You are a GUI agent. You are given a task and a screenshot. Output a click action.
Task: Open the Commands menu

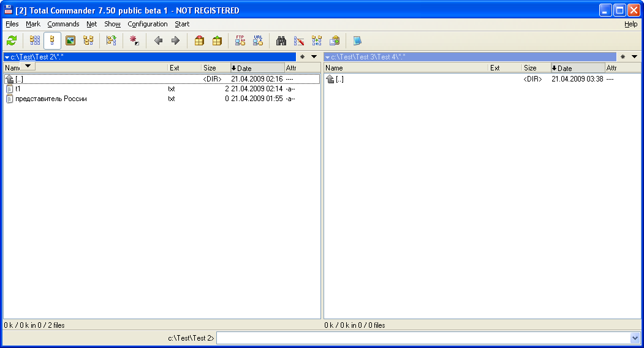[63, 24]
